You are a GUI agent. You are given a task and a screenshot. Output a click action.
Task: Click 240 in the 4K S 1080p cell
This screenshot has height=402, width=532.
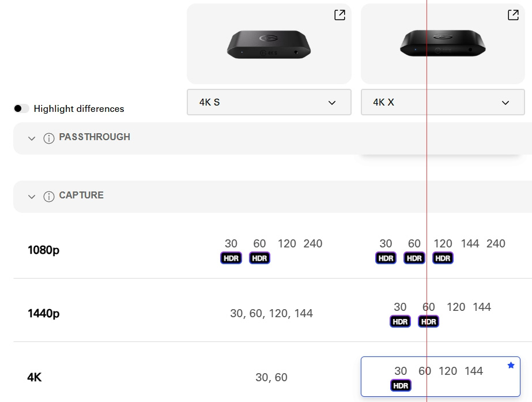(x=313, y=243)
